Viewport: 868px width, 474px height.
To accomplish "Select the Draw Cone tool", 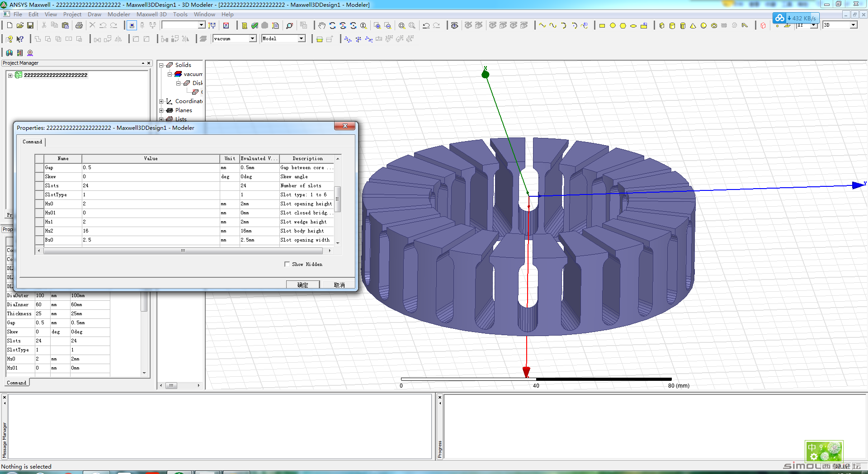I will pos(693,25).
